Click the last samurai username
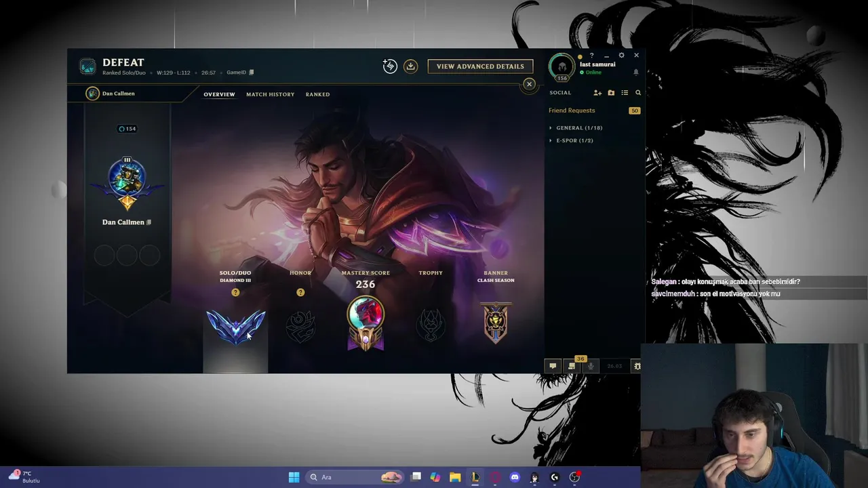868x488 pixels. coord(597,64)
